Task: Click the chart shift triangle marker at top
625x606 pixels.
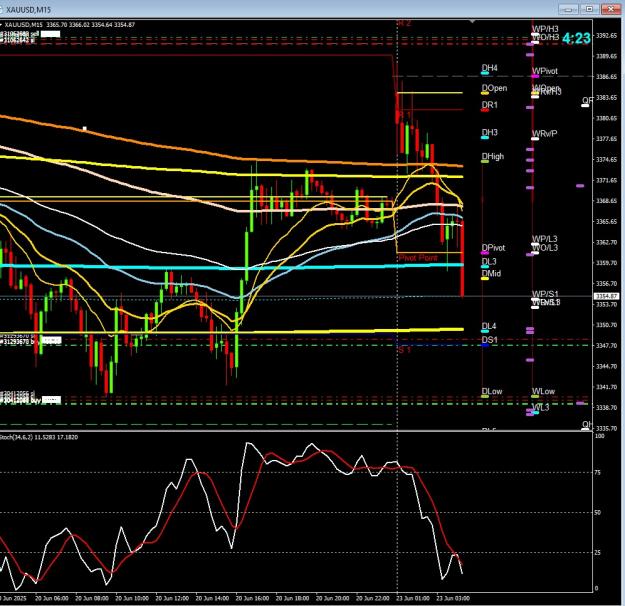Action: (472, 21)
